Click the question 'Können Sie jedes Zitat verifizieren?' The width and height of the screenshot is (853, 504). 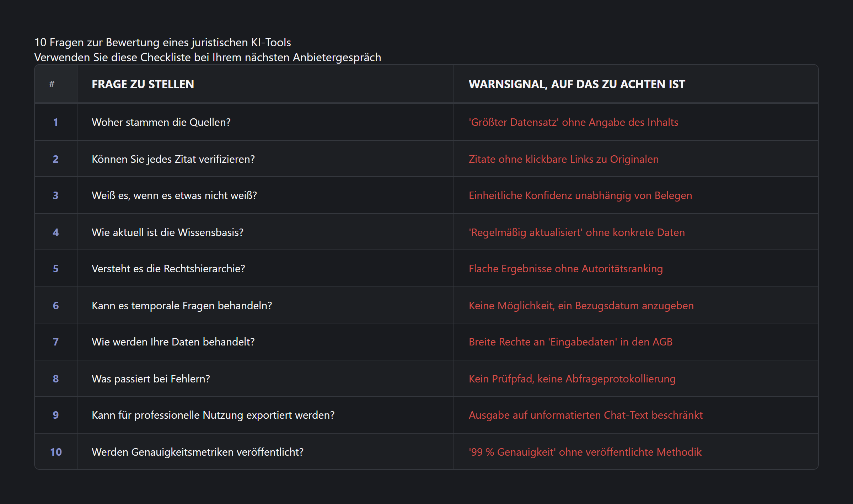point(173,159)
